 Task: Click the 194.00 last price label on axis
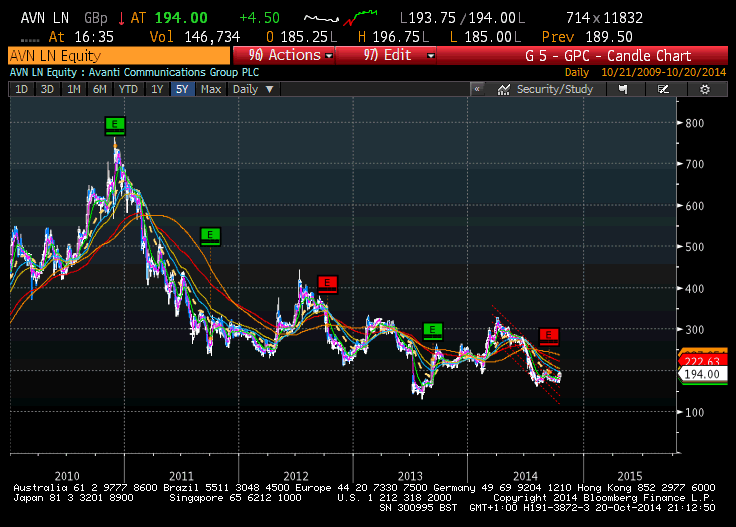click(x=702, y=374)
